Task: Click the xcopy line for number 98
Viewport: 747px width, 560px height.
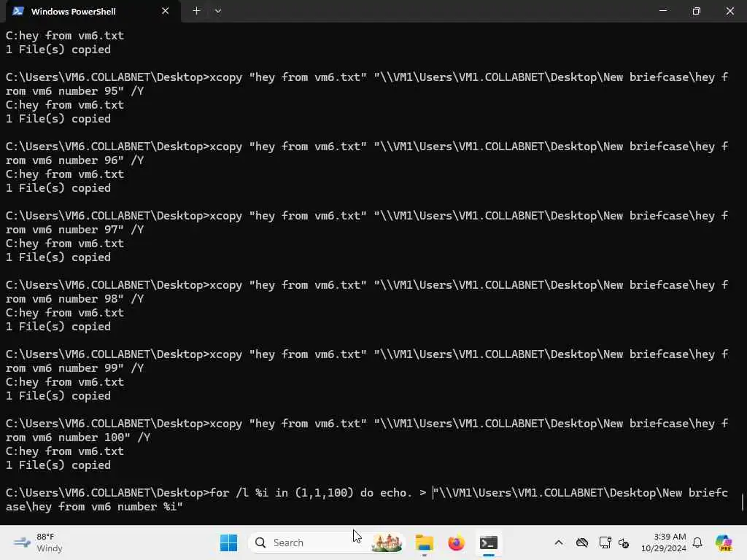Action: tap(367, 285)
